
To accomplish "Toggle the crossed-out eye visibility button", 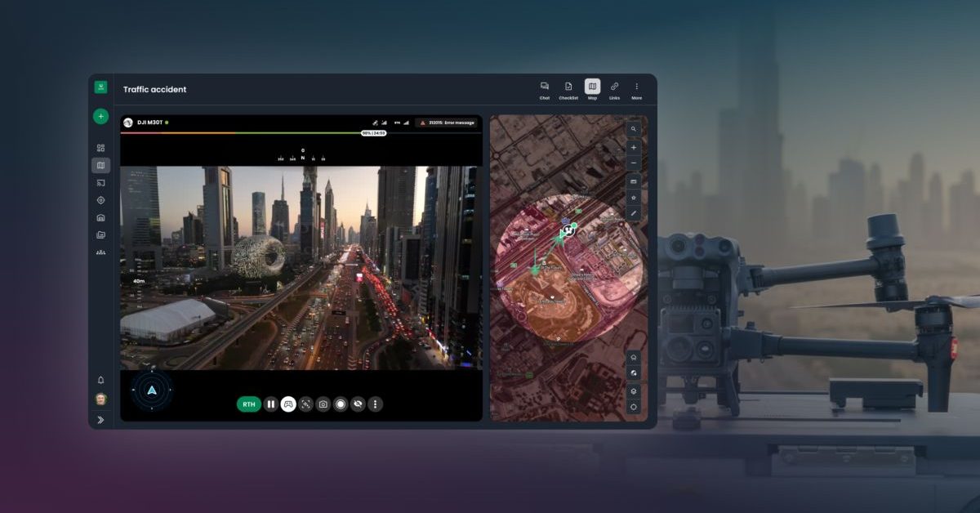I will click(x=358, y=404).
